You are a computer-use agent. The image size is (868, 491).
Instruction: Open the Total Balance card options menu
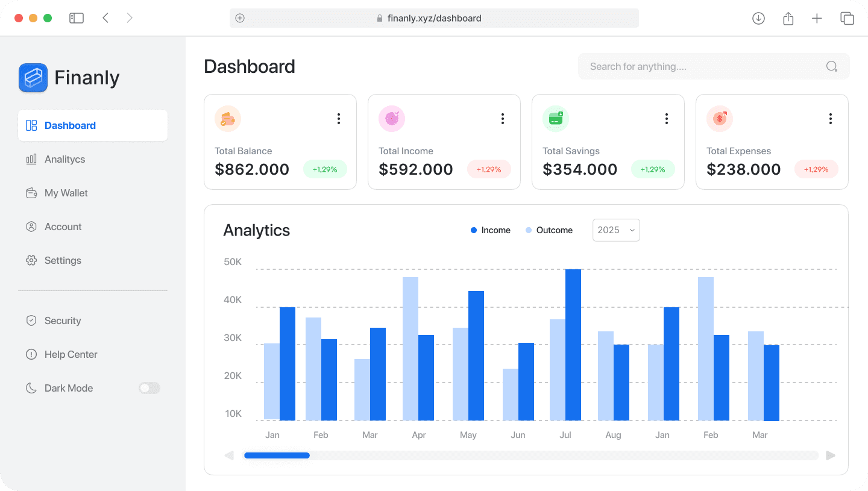tap(339, 119)
